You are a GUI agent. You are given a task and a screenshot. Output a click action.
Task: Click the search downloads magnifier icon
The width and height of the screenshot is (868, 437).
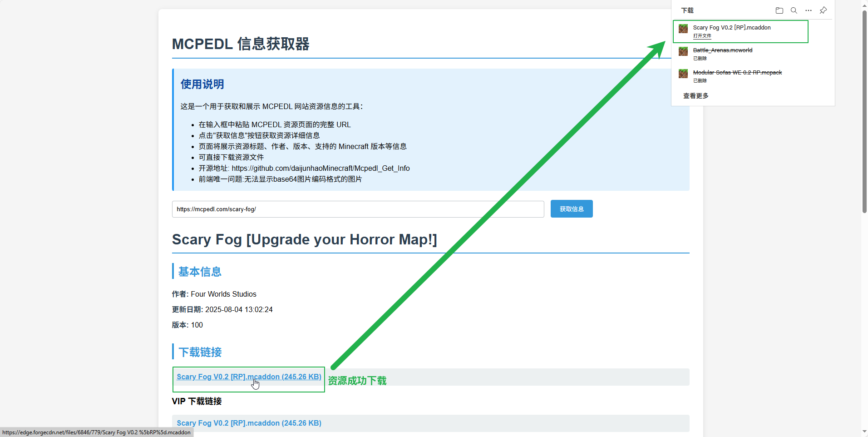pyautogui.click(x=794, y=10)
